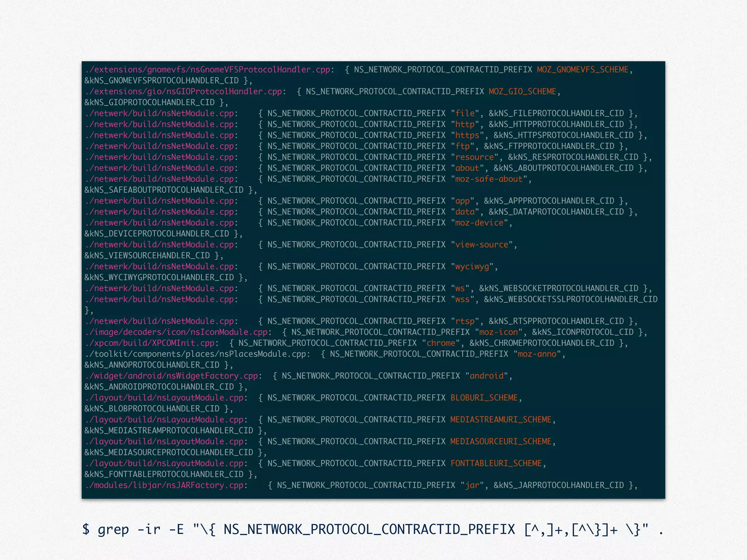The width and height of the screenshot is (747, 560).
Task: Click the FONTTABLEURI_SCHEME constant
Action: 496,463
